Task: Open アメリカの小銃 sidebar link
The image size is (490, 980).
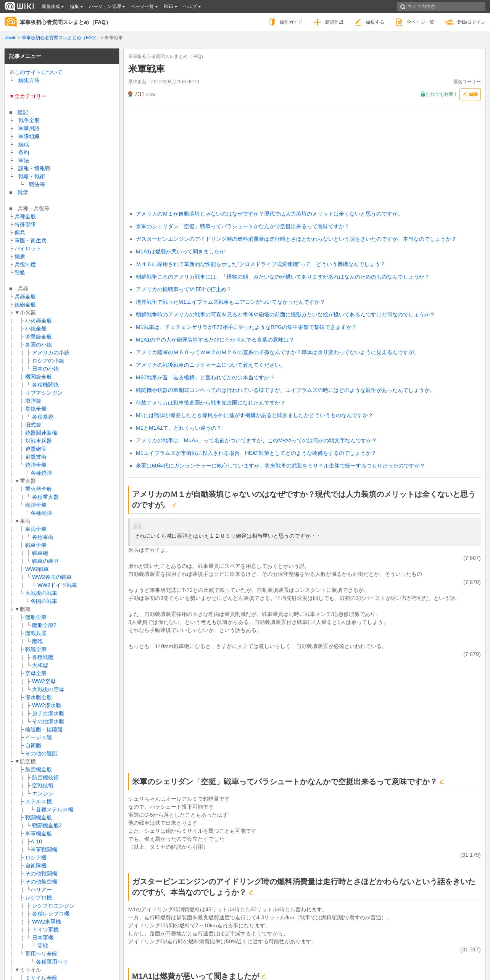Action: point(51,353)
